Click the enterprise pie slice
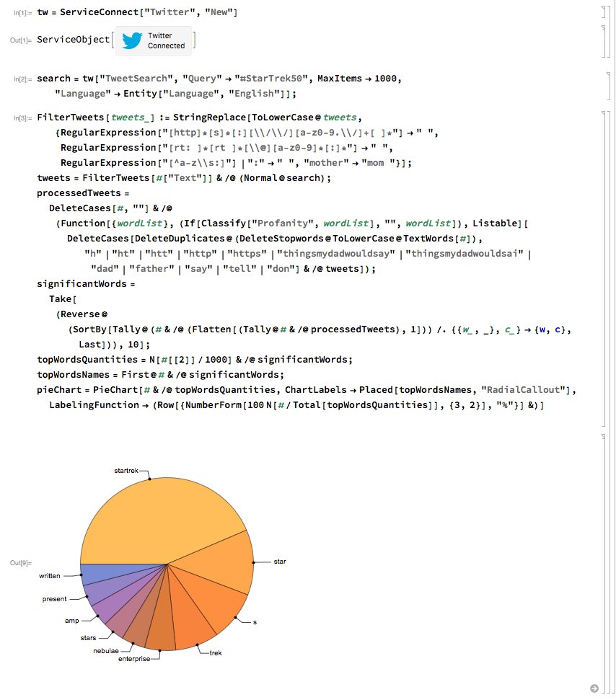 pyautogui.click(x=161, y=625)
